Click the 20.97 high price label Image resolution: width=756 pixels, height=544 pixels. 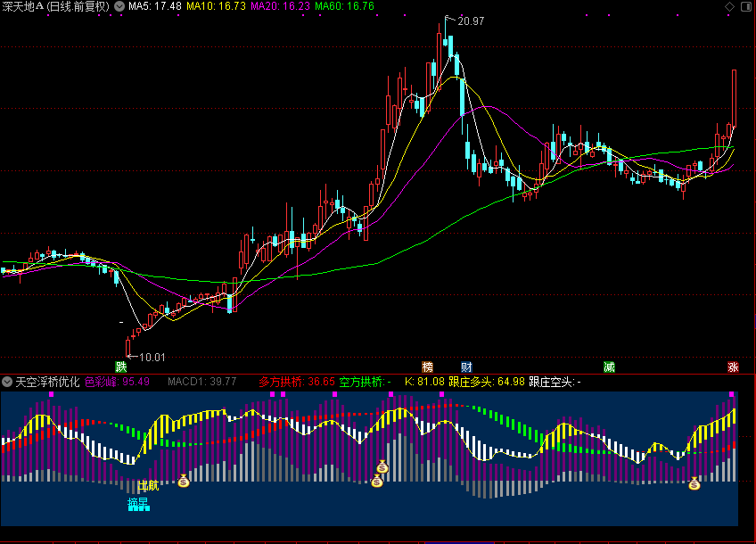471,21
